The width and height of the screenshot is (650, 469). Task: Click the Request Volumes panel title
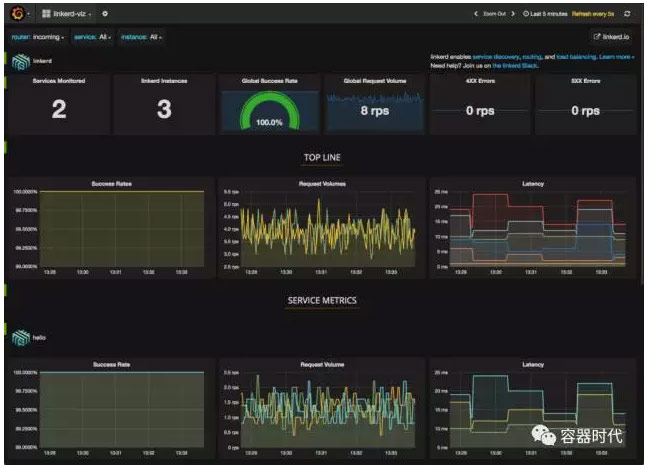(x=322, y=184)
